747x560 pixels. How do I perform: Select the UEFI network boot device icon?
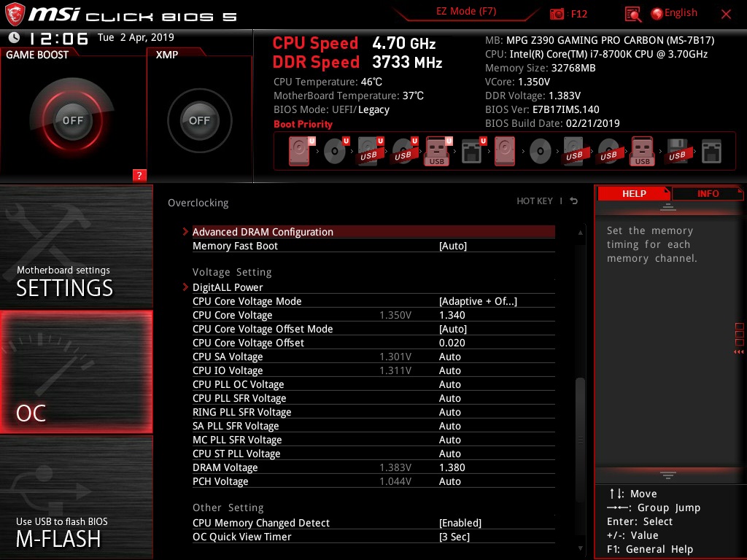(473, 151)
